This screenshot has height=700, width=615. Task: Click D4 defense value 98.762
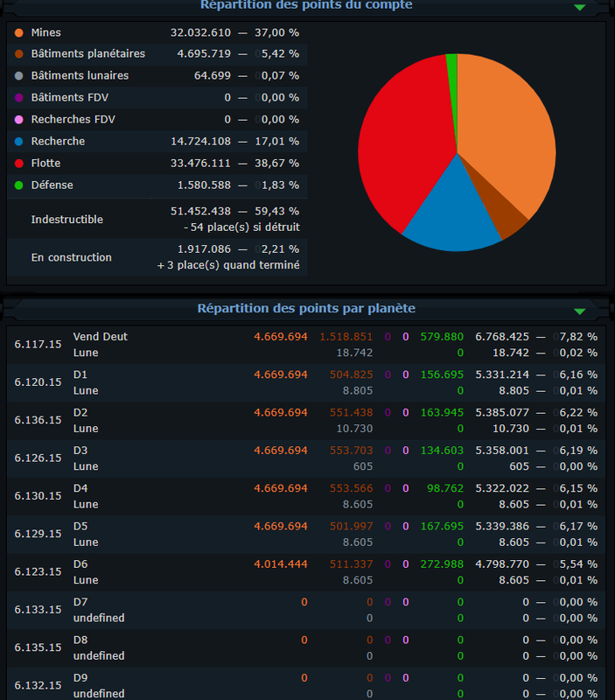tap(445, 489)
